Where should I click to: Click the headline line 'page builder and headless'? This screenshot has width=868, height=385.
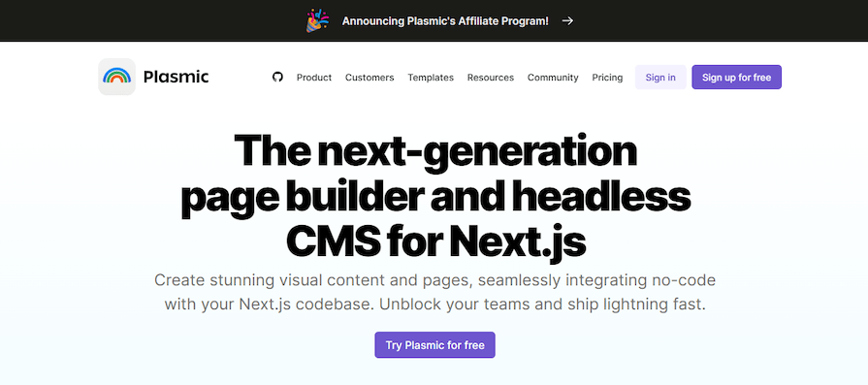pos(435,198)
